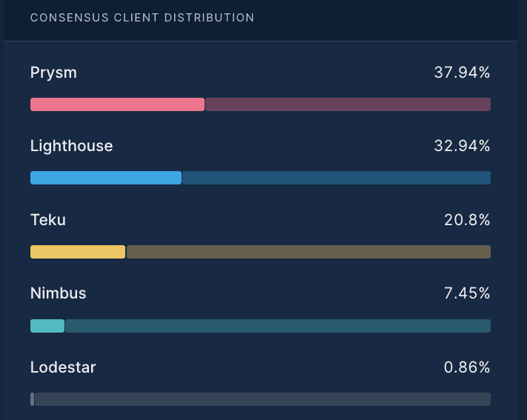
Task: Click the bright blue Lighthouse bar fill
Action: [x=105, y=178]
